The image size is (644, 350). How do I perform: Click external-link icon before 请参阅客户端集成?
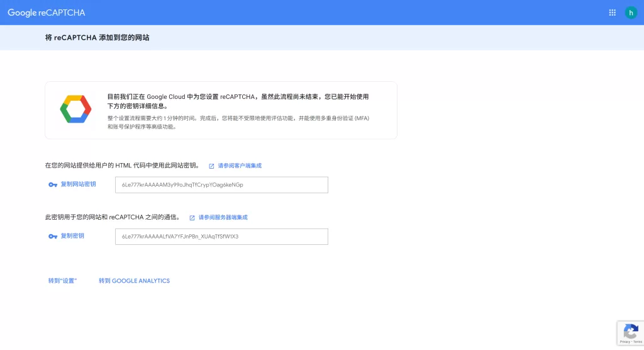pyautogui.click(x=211, y=166)
